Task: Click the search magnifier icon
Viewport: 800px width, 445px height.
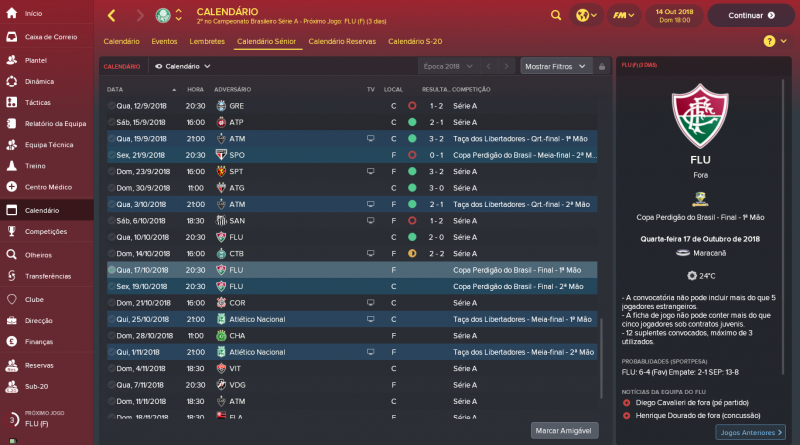Action: (556, 16)
